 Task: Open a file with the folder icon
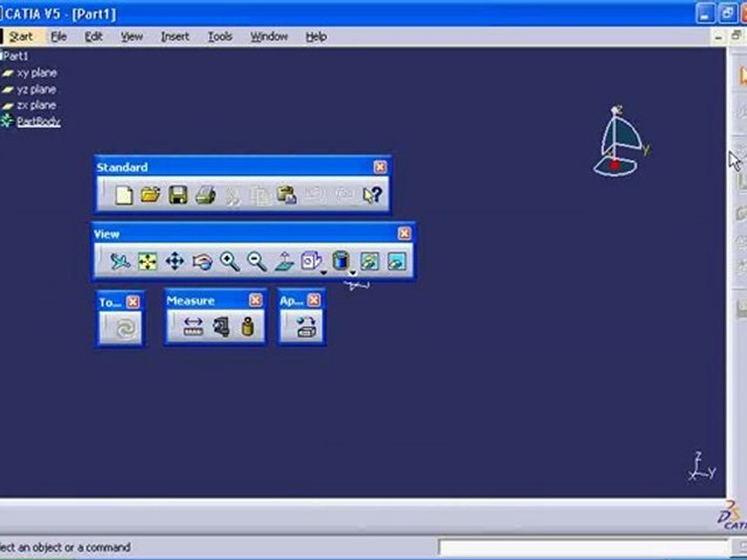pyautogui.click(x=150, y=194)
